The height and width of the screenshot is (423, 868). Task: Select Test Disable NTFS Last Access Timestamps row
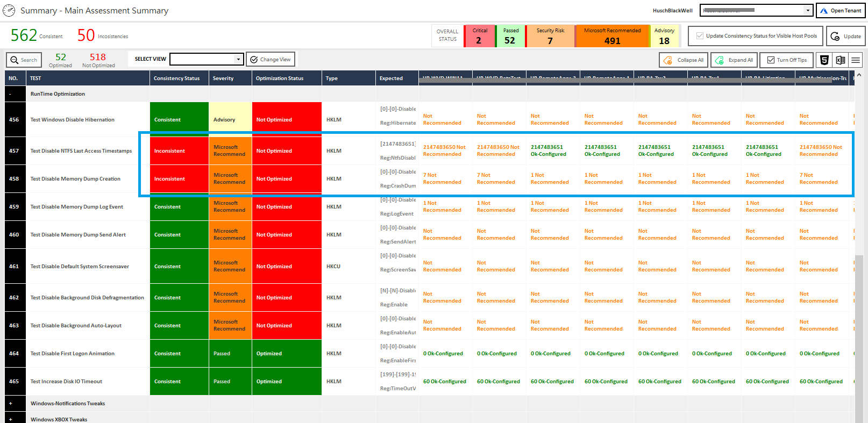click(81, 151)
